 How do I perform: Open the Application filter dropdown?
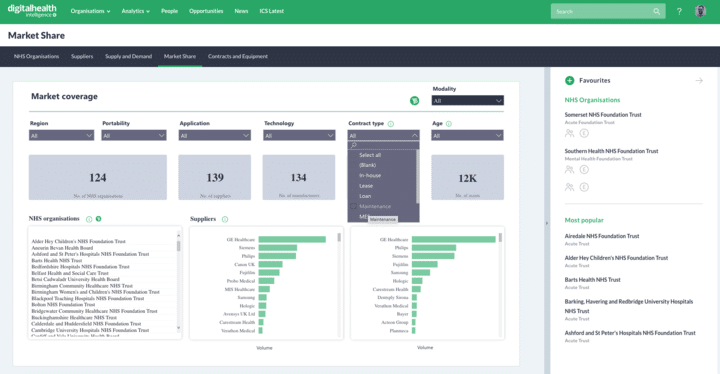point(214,136)
